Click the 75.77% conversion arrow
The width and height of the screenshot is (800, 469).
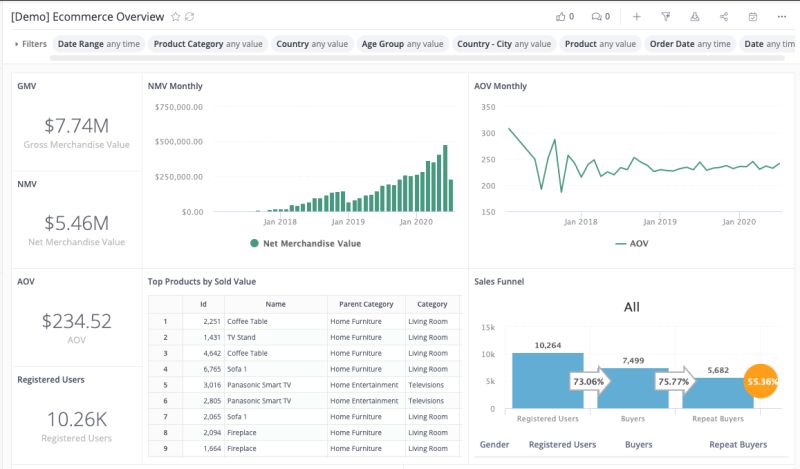(x=675, y=381)
